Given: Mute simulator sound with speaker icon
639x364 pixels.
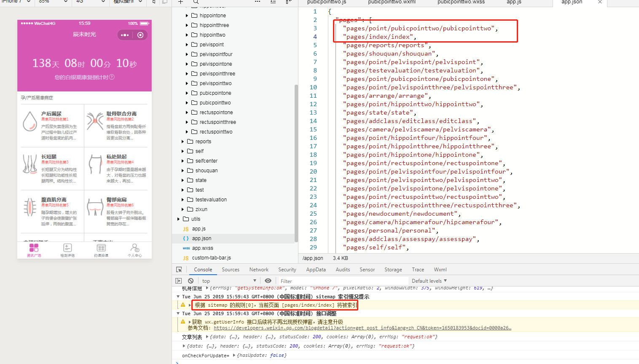Looking at the screenshot, I should 154,2.
